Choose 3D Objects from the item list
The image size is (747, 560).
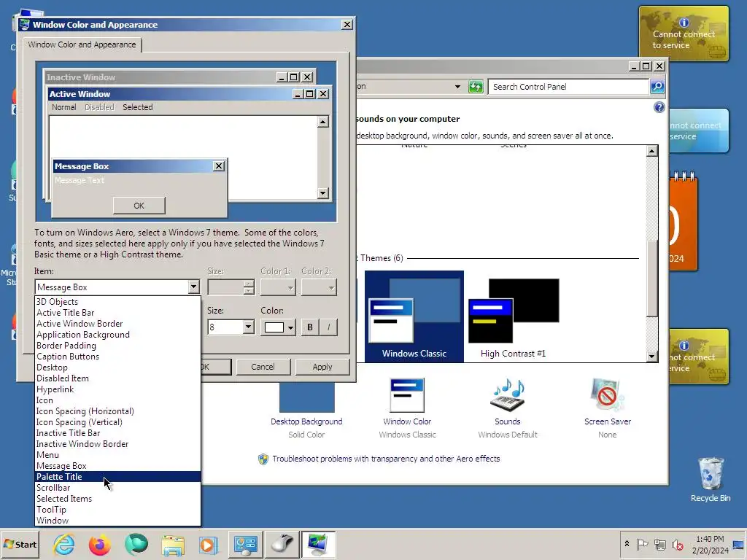pos(117,302)
